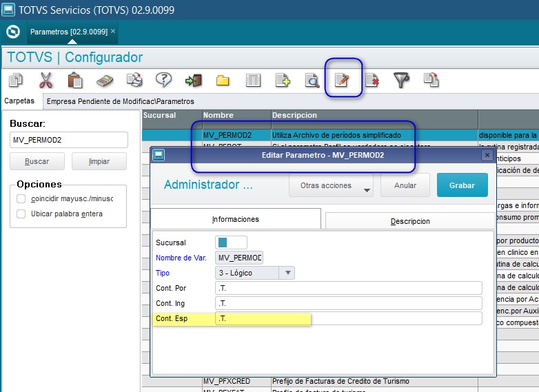
Task: Click the printer/spool toolbar icon
Action: (x=135, y=80)
